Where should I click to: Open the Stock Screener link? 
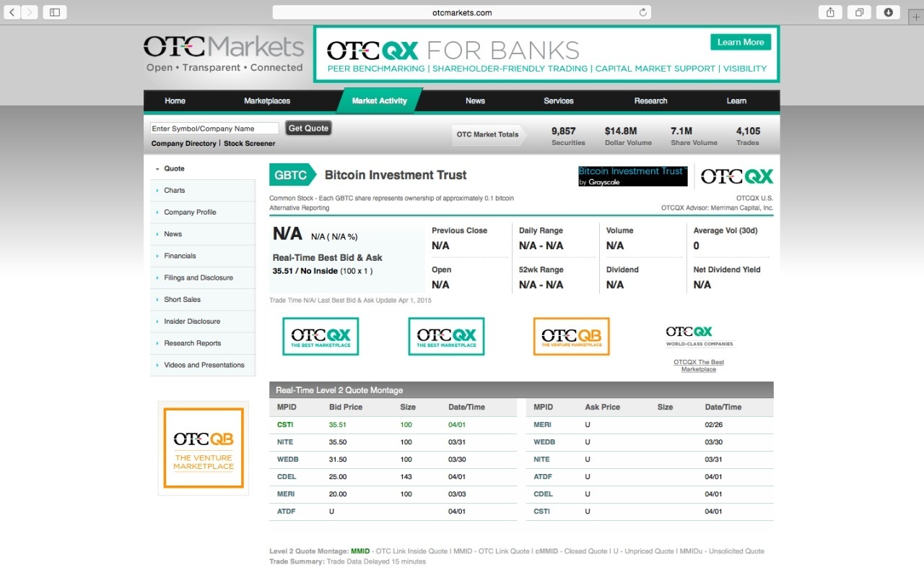(250, 144)
